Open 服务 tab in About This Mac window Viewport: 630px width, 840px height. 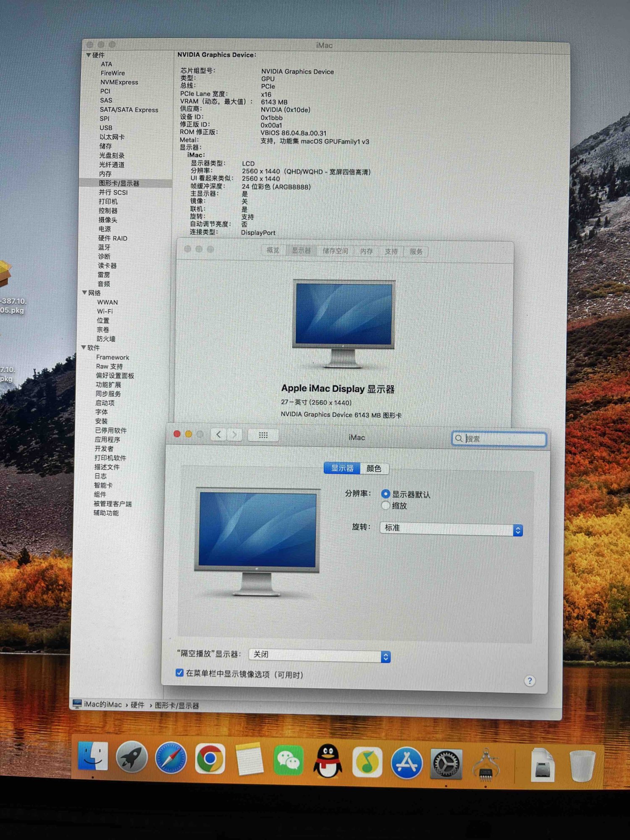click(x=416, y=252)
